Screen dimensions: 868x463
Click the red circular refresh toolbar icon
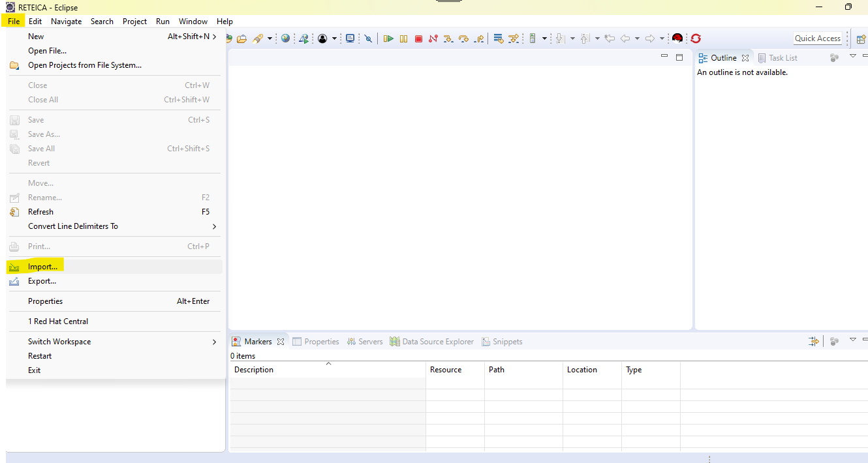(x=696, y=38)
